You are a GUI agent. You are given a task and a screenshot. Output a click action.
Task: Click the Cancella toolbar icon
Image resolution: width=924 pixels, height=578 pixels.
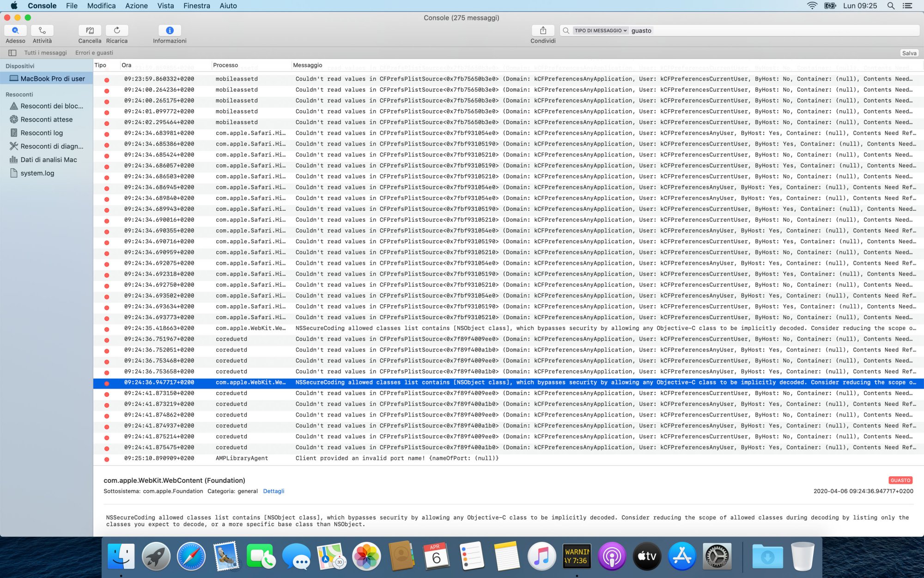[x=90, y=31]
